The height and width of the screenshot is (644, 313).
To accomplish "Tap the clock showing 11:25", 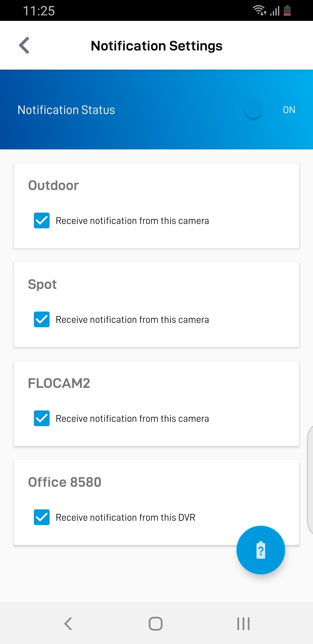I will [39, 11].
